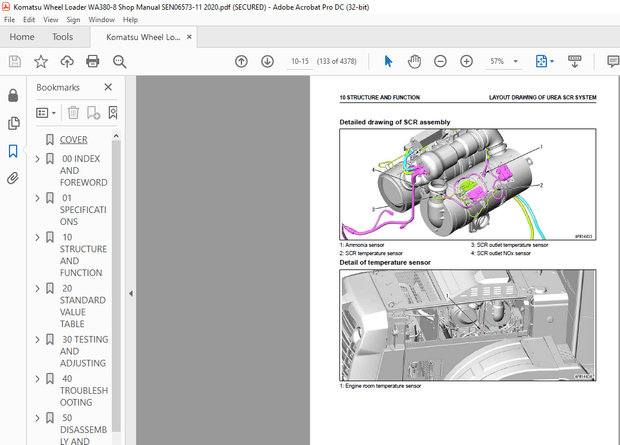Select 00 INDEX AND FOREWORD bookmark text

[83, 170]
